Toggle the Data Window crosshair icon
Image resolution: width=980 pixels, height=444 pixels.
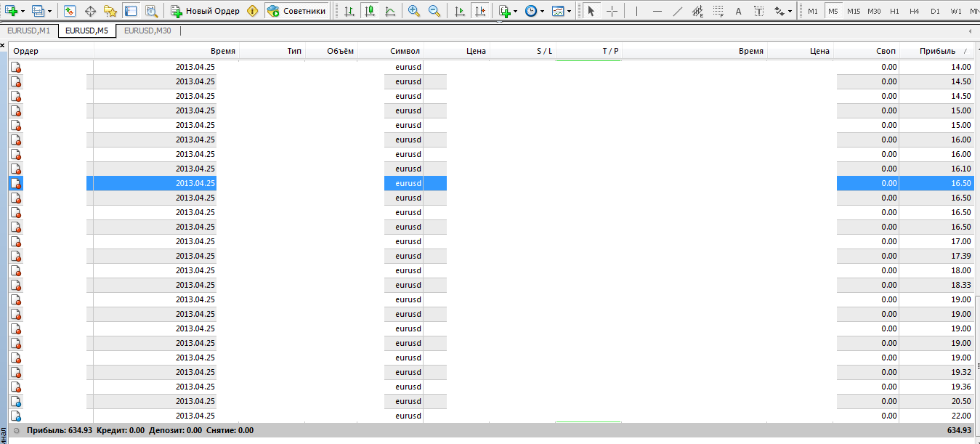click(90, 11)
